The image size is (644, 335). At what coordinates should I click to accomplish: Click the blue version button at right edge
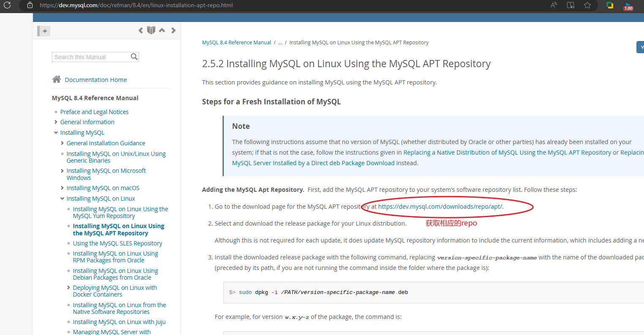(x=641, y=47)
